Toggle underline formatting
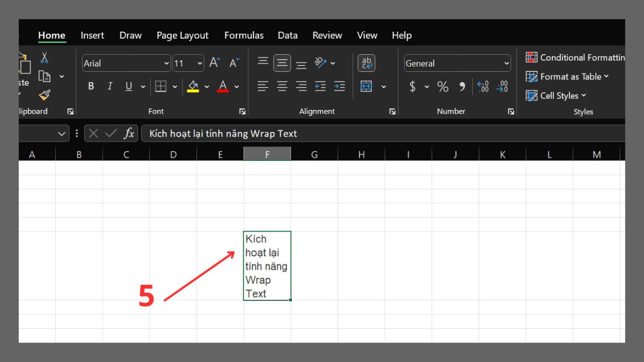This screenshot has width=644, height=362. (128, 86)
